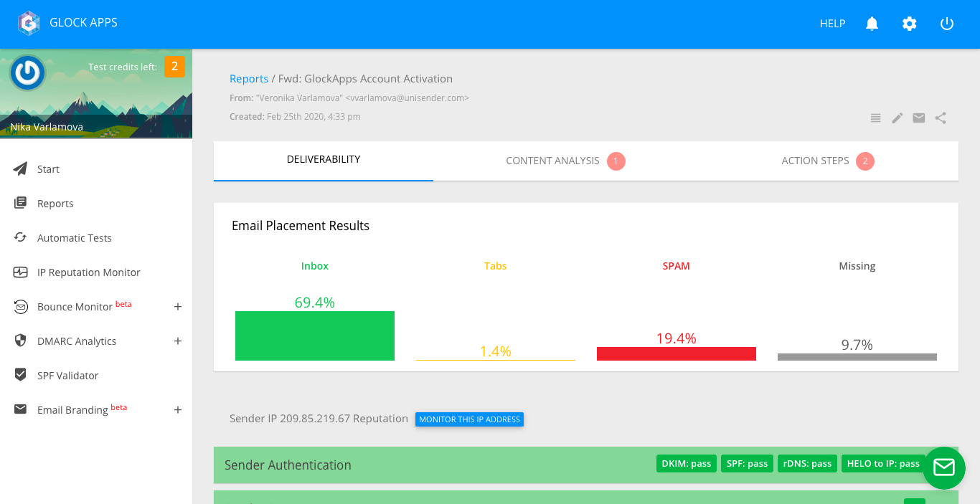The image size is (980, 504).
Task: Click the Tabs column label
Action: click(x=496, y=266)
